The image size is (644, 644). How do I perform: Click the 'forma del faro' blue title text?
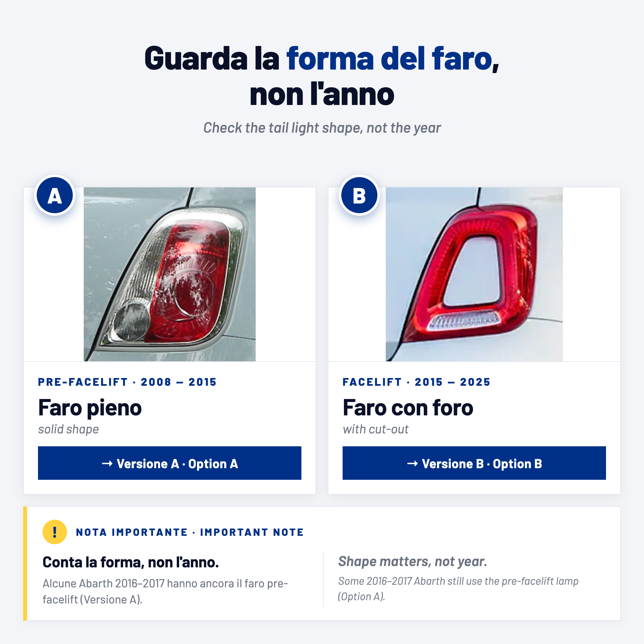point(390,59)
